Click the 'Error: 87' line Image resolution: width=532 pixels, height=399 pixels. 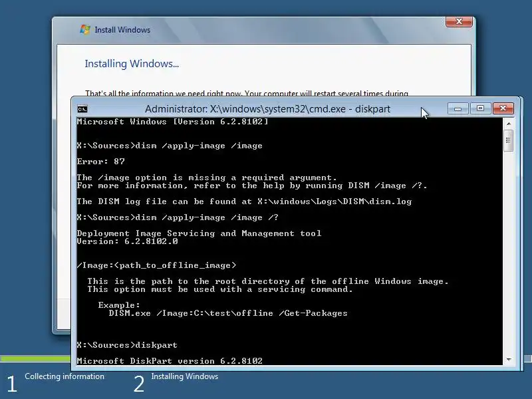[101, 162]
